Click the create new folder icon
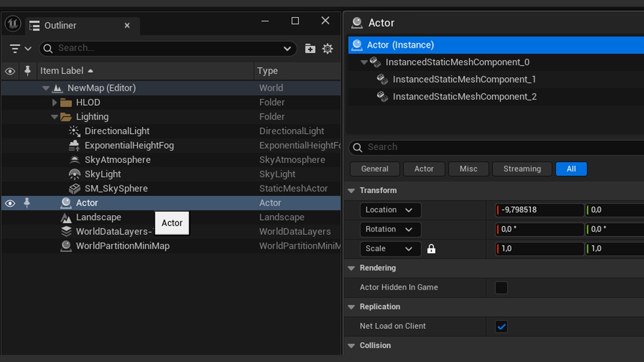The image size is (644, 362). pyautogui.click(x=310, y=48)
